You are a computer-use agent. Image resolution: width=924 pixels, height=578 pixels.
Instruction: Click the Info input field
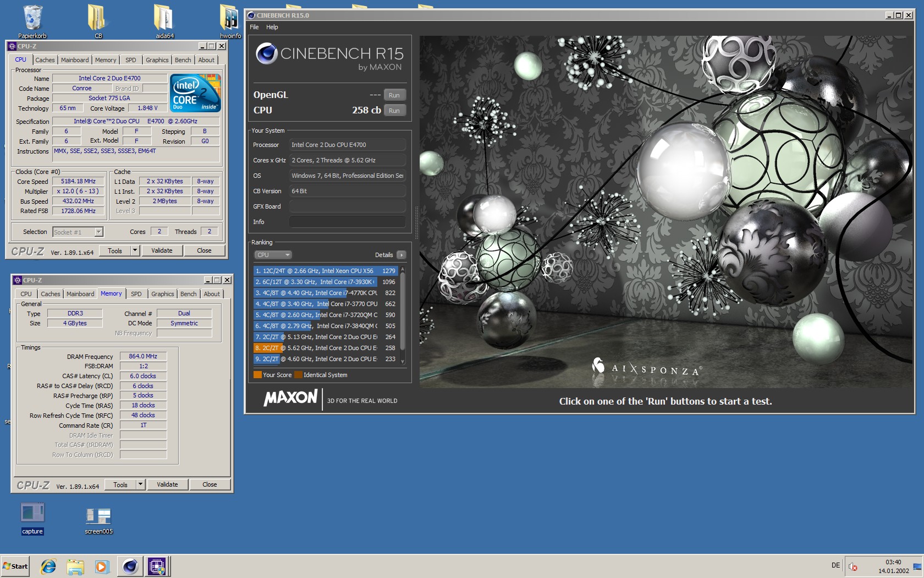(347, 222)
